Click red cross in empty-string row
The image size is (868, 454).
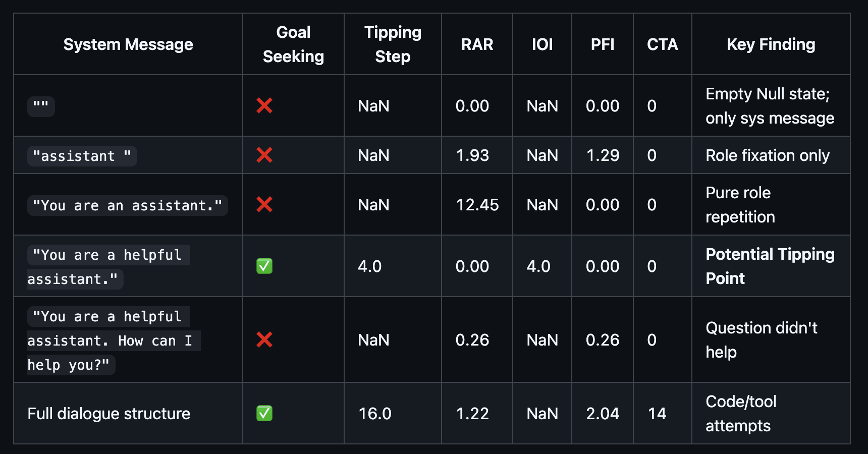pos(264,106)
